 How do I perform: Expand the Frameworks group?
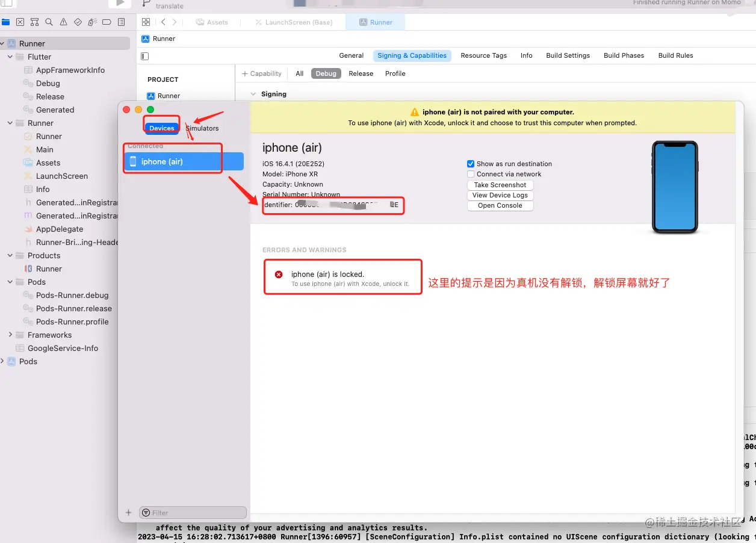click(x=10, y=335)
